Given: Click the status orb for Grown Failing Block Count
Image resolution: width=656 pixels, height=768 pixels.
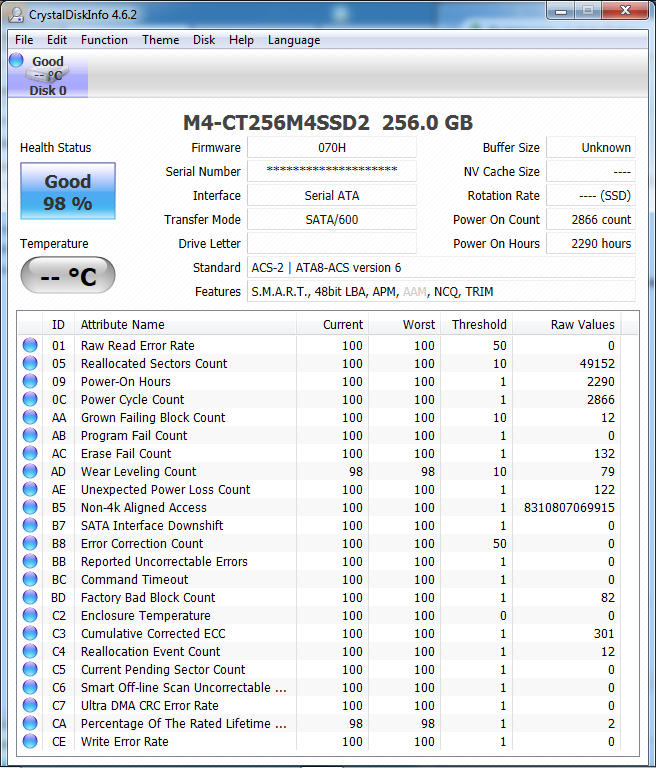Looking at the screenshot, I should point(30,417).
